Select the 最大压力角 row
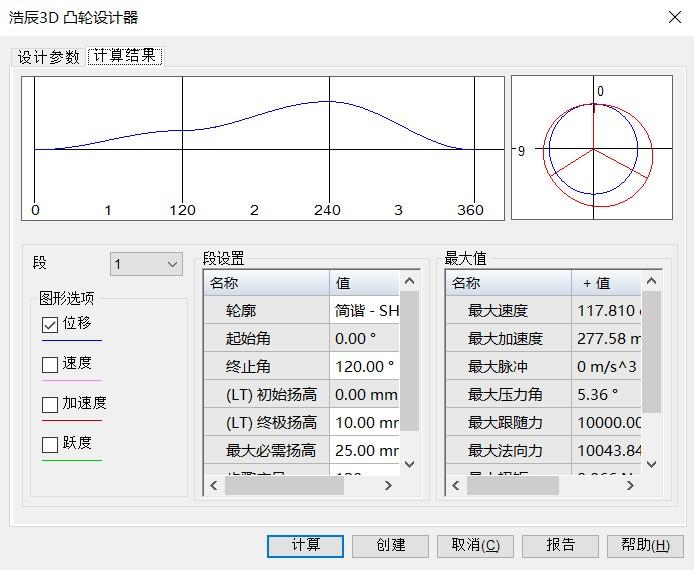The image size is (694, 570). [544, 394]
